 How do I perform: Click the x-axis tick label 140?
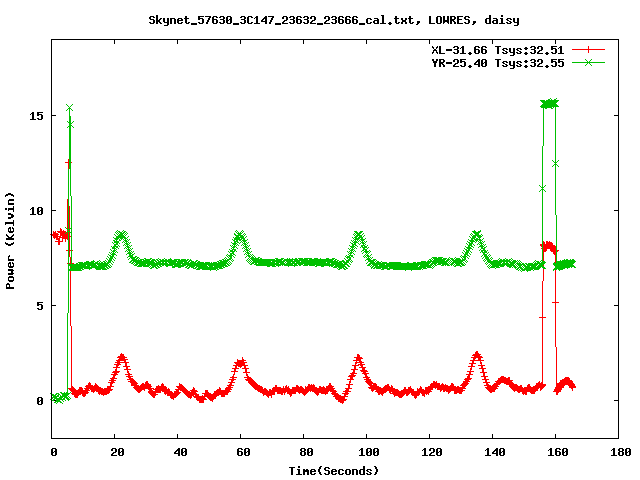tap(494, 452)
